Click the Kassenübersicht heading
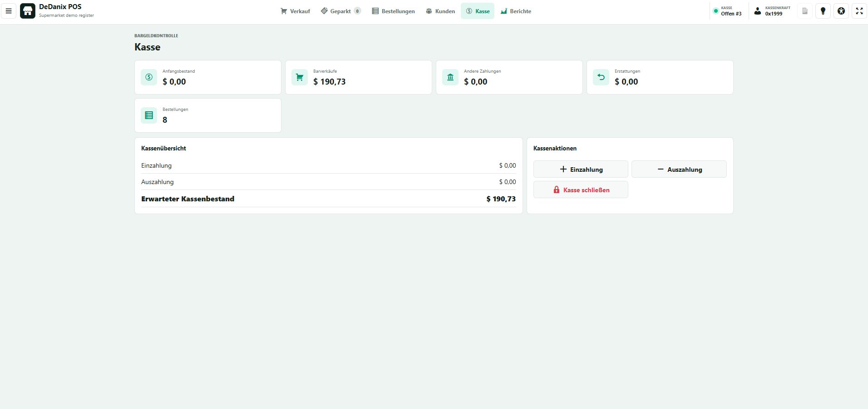Image resolution: width=868 pixels, height=409 pixels. (x=163, y=148)
